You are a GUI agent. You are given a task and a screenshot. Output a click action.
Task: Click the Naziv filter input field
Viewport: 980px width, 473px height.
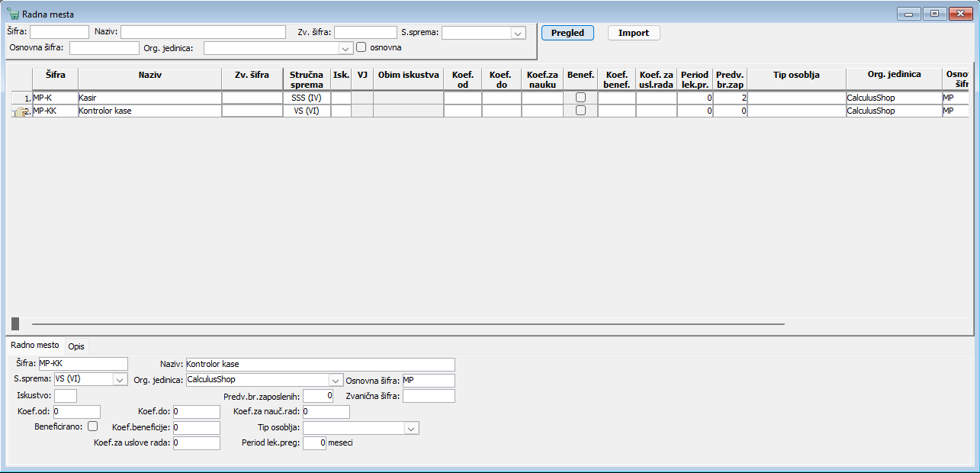[x=203, y=32]
